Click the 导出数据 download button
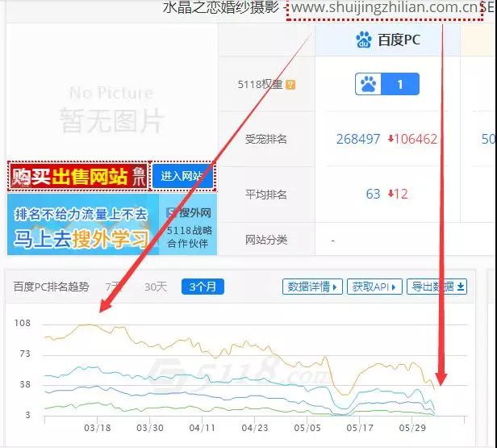Viewport: 497px width, 448px height. click(x=437, y=287)
